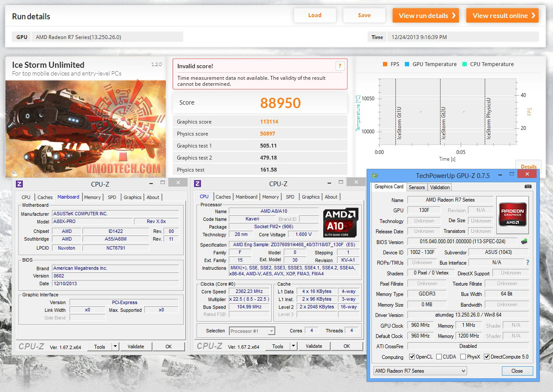Open About tab in the Processor CPU-Z window
Image resolution: width=553 pixels, height=392 pixels.
point(331,197)
